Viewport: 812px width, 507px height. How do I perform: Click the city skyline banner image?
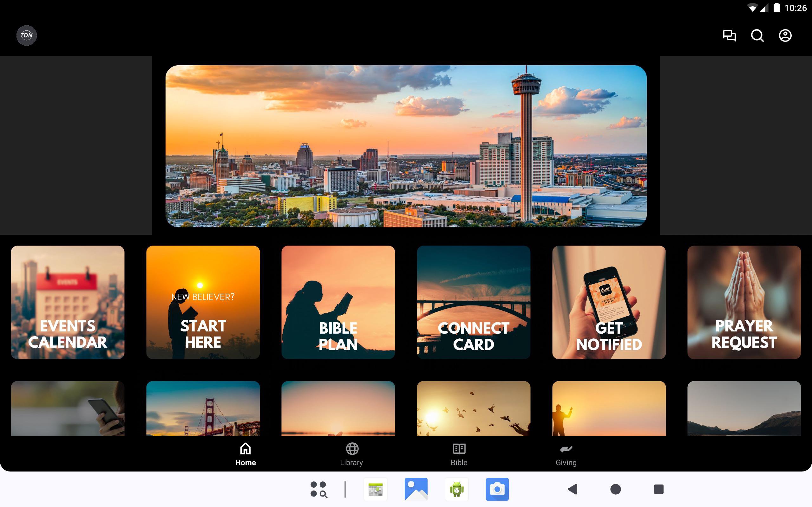click(x=406, y=146)
